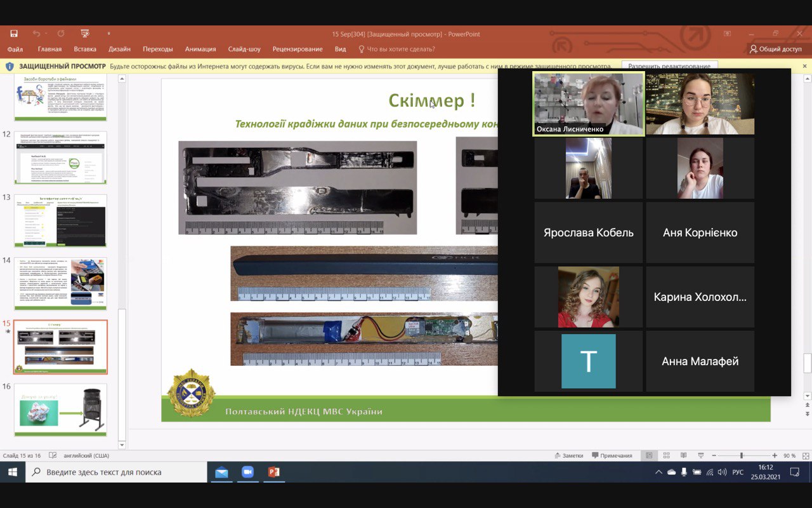
Task: Open spell check icon in status bar
Action: pyautogui.click(x=53, y=455)
